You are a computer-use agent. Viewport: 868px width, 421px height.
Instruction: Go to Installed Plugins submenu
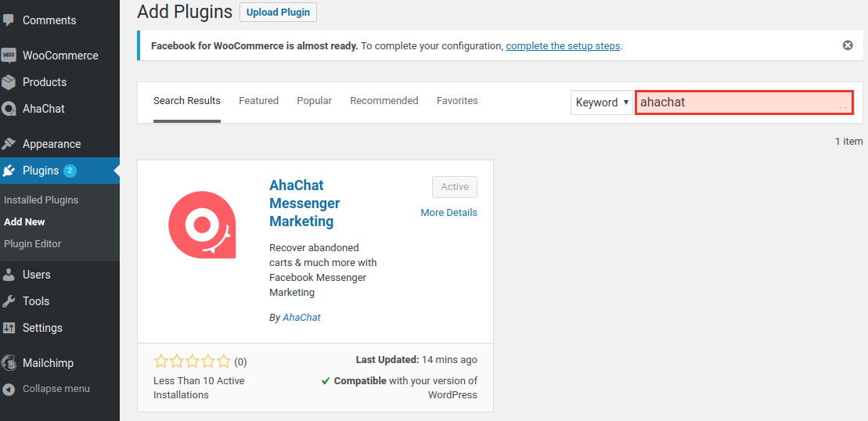41,200
